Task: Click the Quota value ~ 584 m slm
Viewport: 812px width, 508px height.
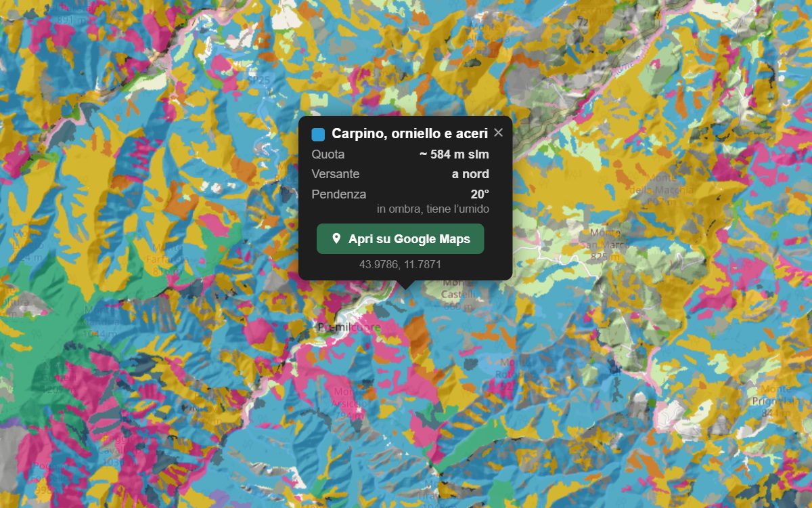Action: coord(454,154)
